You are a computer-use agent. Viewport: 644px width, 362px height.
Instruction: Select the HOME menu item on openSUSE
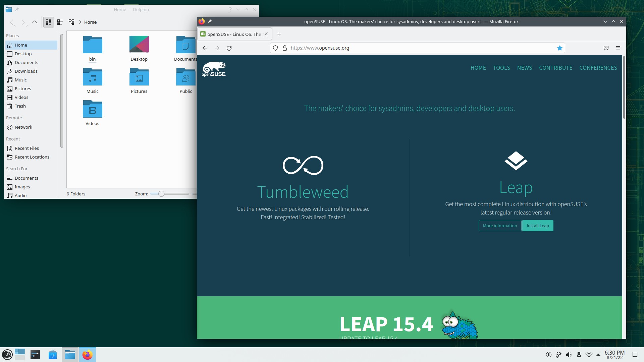coord(478,68)
